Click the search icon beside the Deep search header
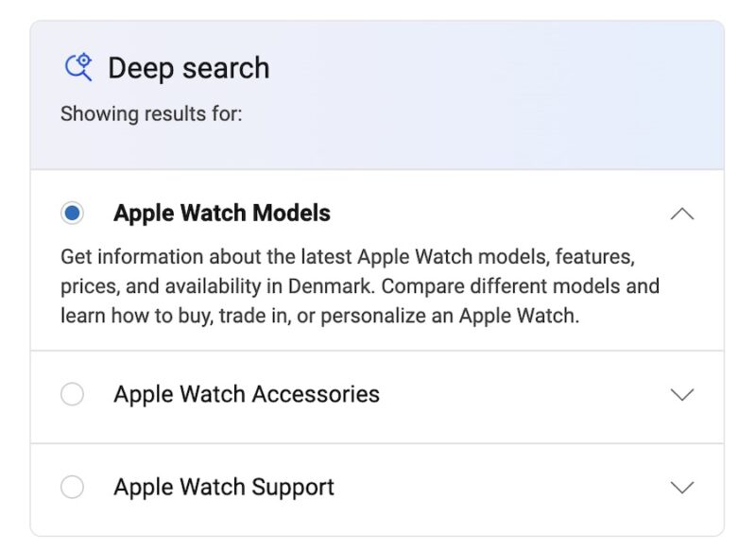 point(81,65)
